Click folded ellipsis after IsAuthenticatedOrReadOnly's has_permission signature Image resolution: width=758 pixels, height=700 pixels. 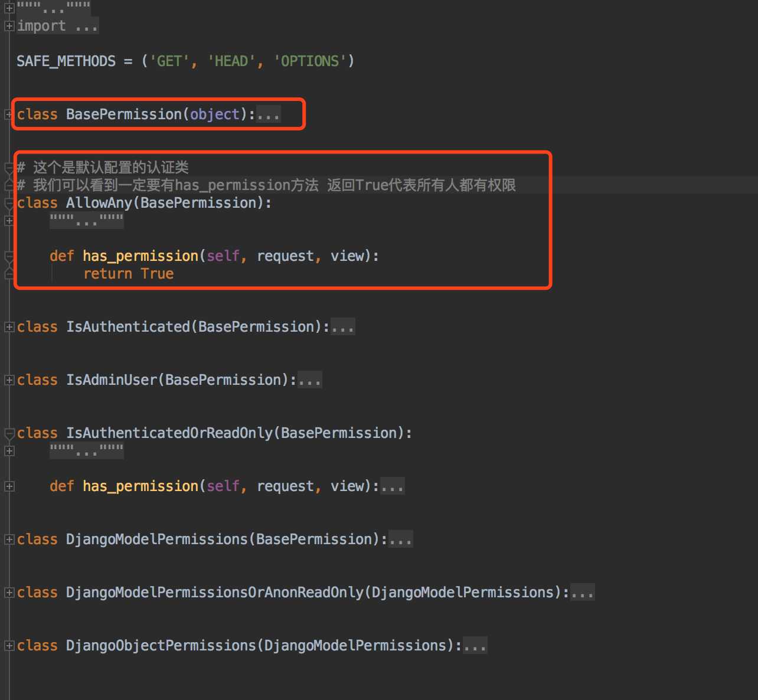click(x=392, y=486)
